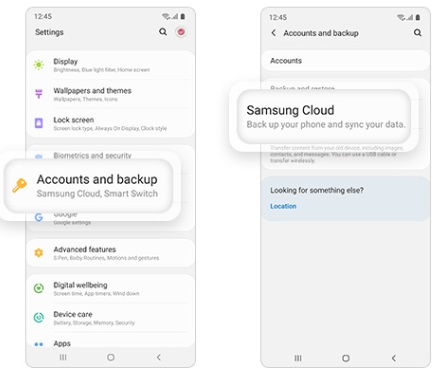Open the profile avatar in Settings header

coord(181,32)
